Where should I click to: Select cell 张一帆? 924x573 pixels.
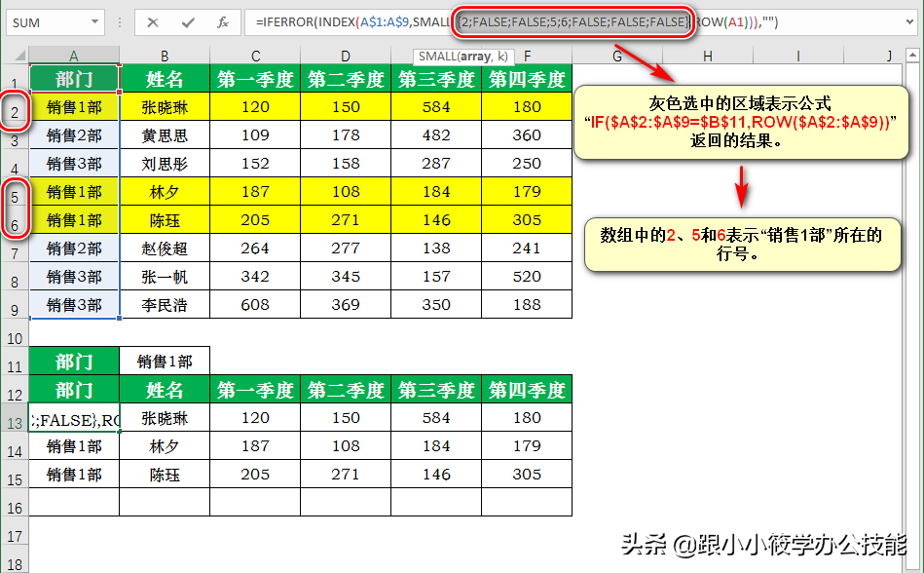tap(165, 277)
